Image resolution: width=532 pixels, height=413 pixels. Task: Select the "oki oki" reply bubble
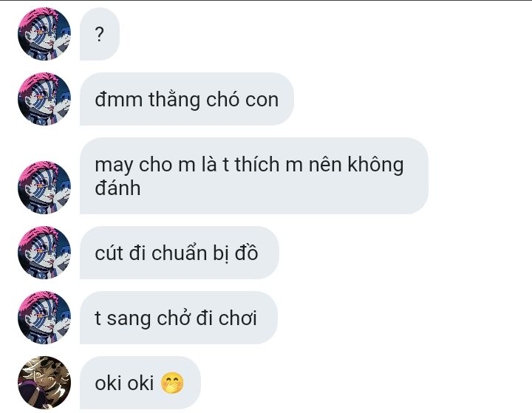(x=140, y=383)
